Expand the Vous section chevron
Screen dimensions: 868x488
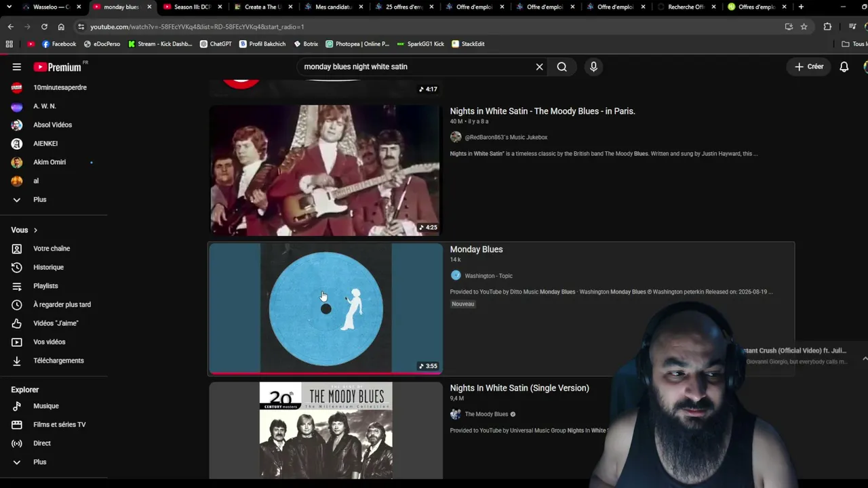click(35, 230)
